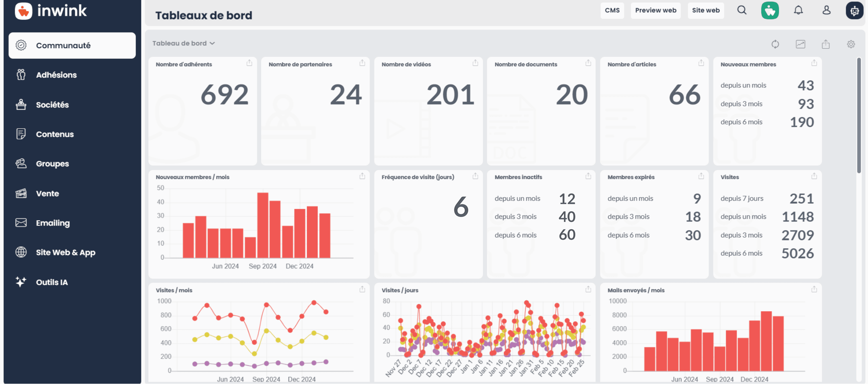This screenshot has height=388, width=868.
Task: Open the Outils IA menu
Action: (x=52, y=282)
